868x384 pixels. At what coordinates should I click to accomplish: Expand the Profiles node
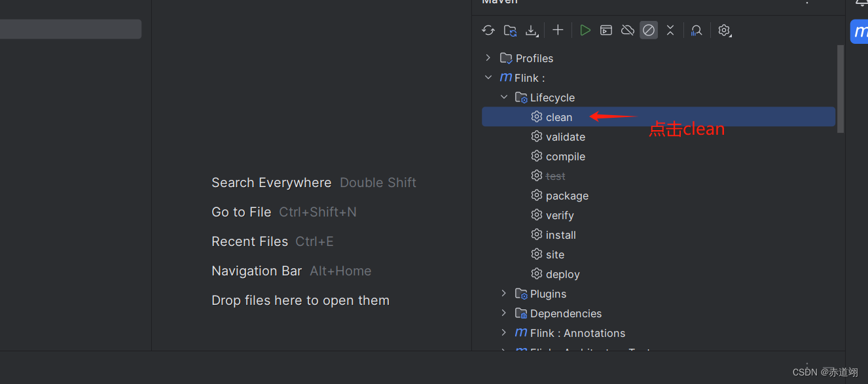click(x=488, y=58)
